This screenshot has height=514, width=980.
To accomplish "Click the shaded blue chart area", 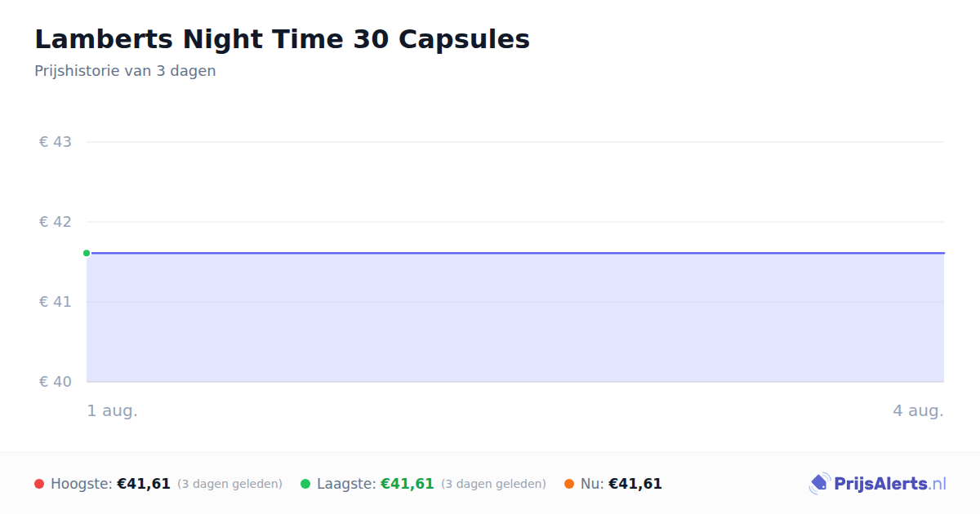I will pyautogui.click(x=515, y=318).
